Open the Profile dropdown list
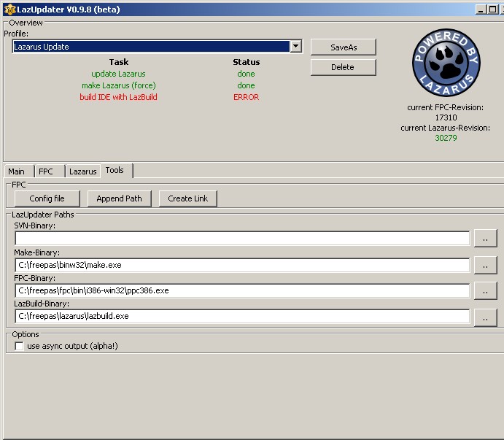504x440 pixels. 295,47
